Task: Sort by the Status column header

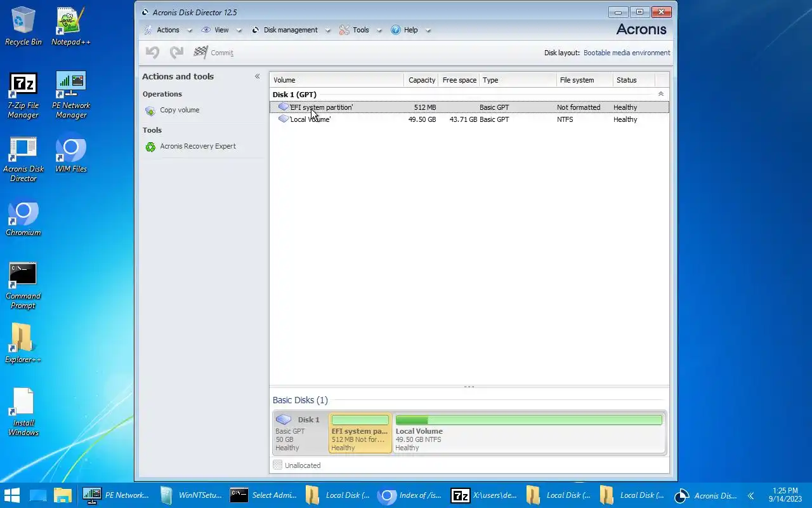Action: [x=633, y=80]
